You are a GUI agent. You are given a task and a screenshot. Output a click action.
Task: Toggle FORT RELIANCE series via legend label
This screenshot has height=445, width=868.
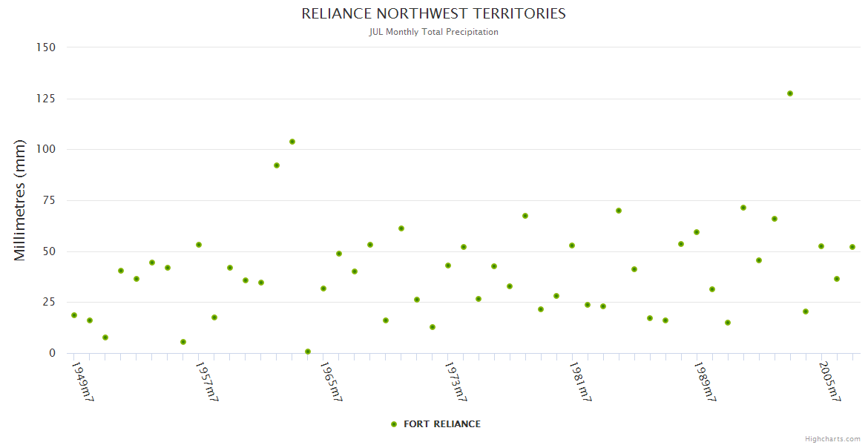click(441, 424)
